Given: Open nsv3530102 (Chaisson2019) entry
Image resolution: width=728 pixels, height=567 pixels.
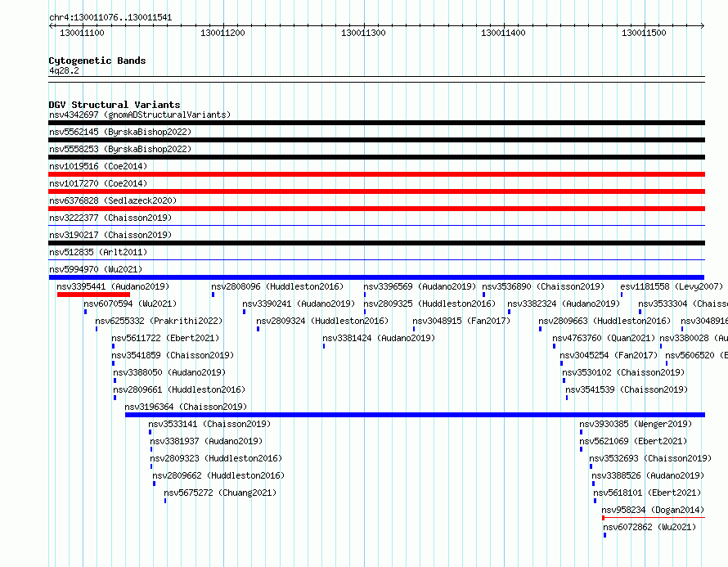Looking at the screenshot, I should coord(623,372).
